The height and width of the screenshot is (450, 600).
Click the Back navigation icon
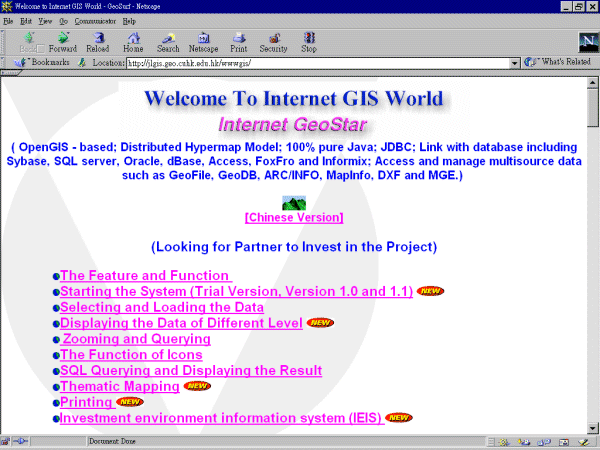29,38
